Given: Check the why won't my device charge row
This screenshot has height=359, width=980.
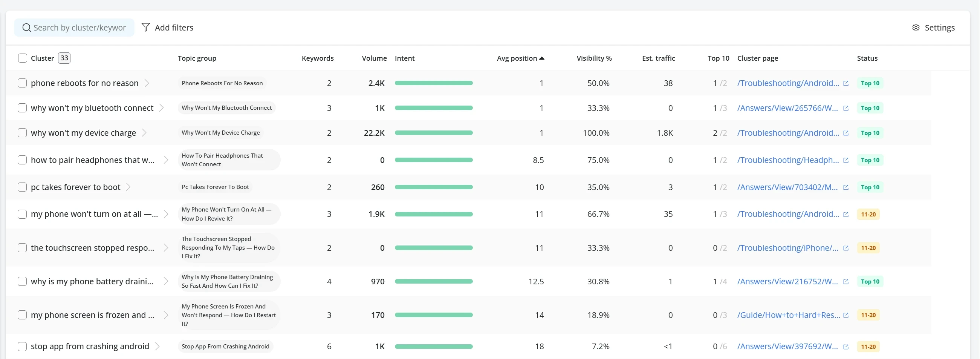Looking at the screenshot, I should 22,133.
